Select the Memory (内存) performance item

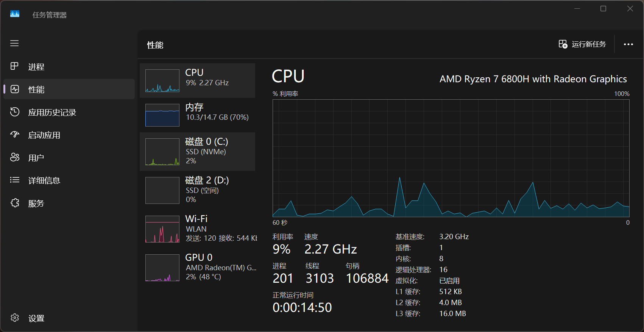[x=197, y=115]
